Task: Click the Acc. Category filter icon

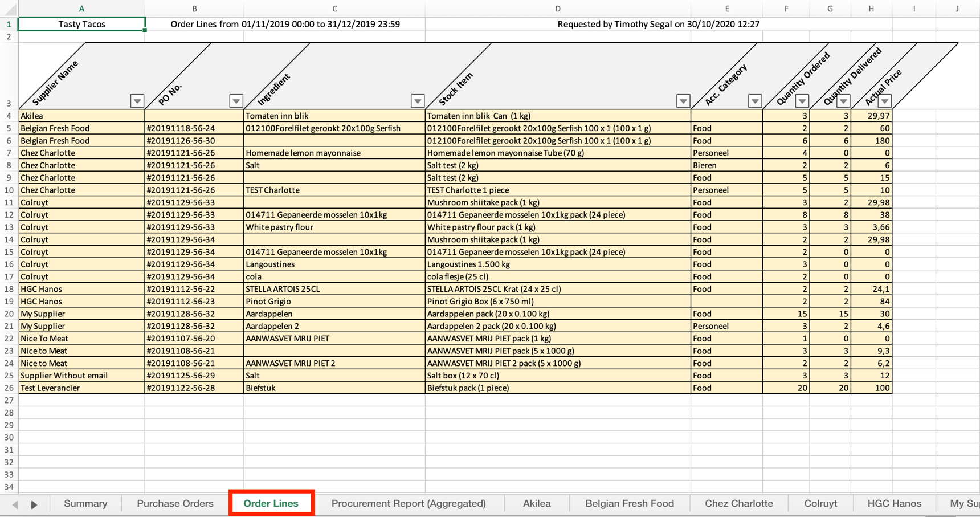Action: tap(754, 101)
